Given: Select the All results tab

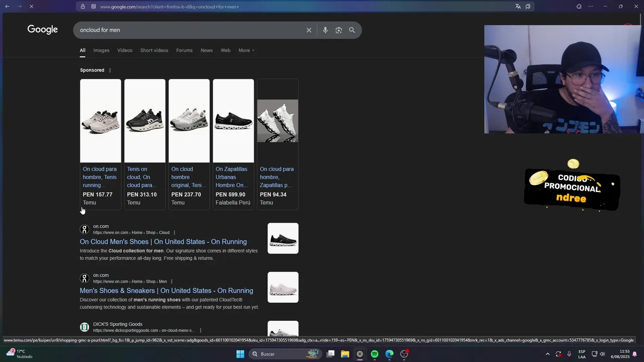Looking at the screenshot, I should point(83,50).
